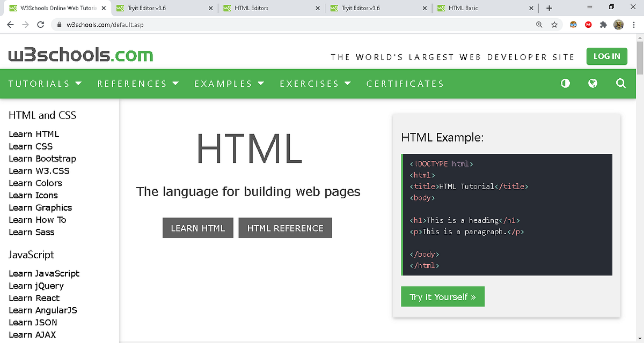The height and width of the screenshot is (343, 644).
Task: Open the Chrome extensions puzzle icon
Action: point(603,24)
